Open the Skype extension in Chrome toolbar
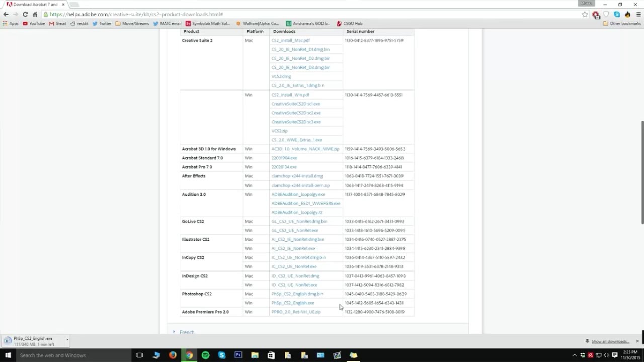This screenshot has width=644, height=362. (617, 14)
